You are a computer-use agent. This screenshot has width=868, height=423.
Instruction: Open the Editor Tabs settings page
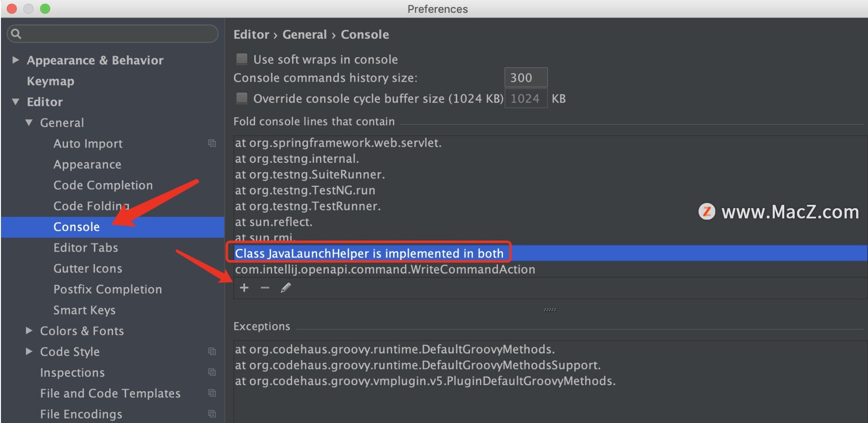(86, 247)
